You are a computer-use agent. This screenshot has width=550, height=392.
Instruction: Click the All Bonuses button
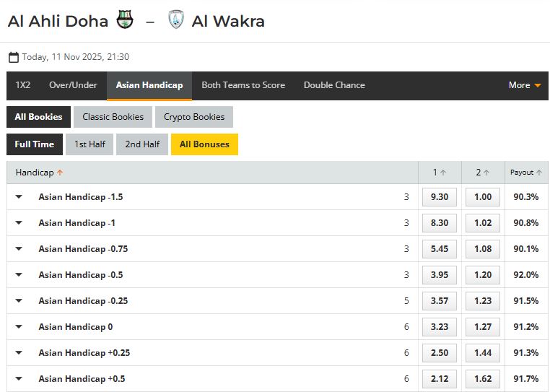click(204, 144)
